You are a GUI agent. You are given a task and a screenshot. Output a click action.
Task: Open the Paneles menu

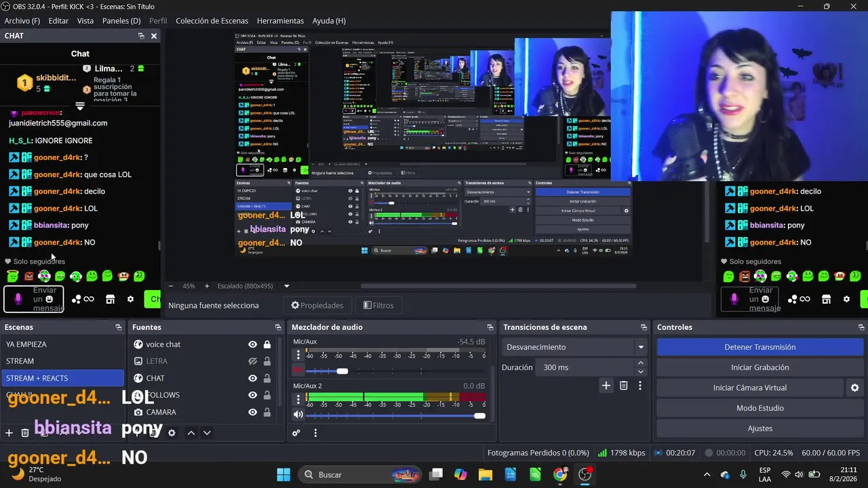[121, 21]
